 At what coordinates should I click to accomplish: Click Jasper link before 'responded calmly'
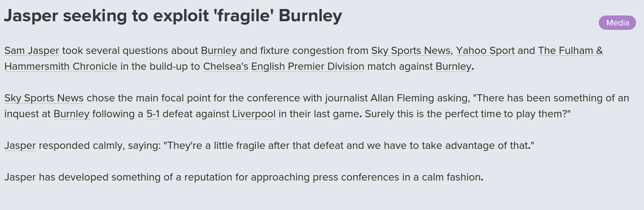[x=20, y=146]
